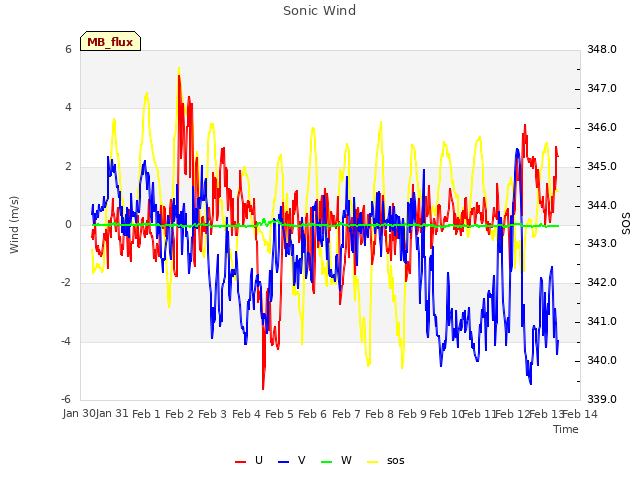Click the left axis value -6
This screenshot has height=480, width=640.
(x=66, y=399)
